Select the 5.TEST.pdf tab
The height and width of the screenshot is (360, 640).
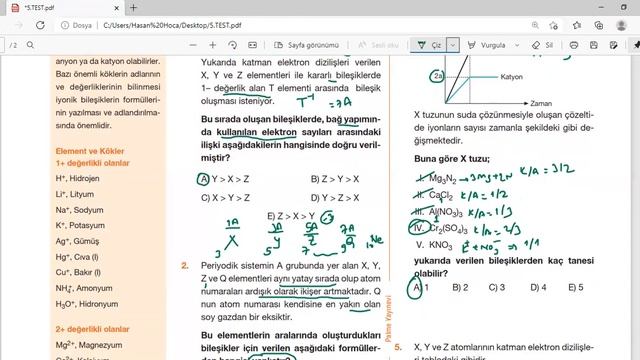pyautogui.click(x=65, y=8)
